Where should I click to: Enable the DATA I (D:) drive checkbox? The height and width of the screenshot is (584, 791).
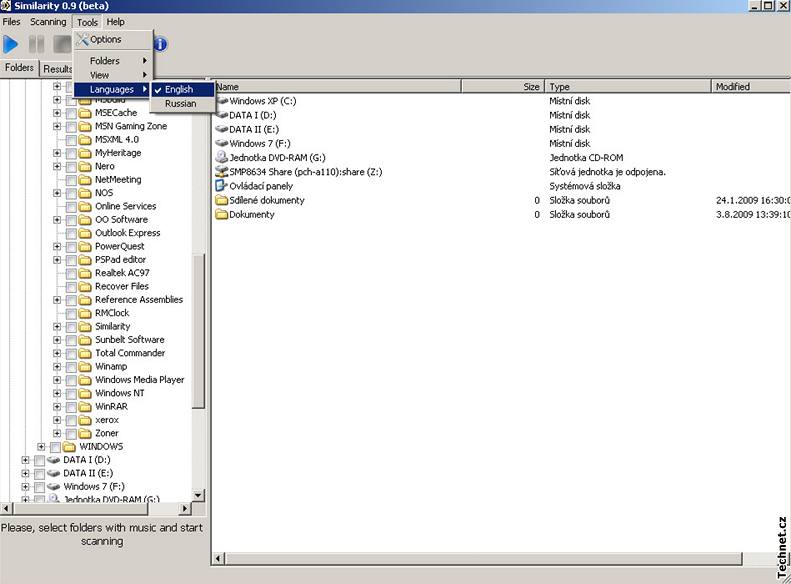pyautogui.click(x=39, y=460)
